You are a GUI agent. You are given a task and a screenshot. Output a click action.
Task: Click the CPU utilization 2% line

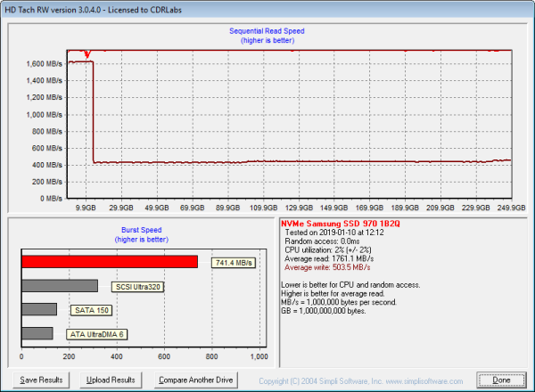click(x=328, y=249)
